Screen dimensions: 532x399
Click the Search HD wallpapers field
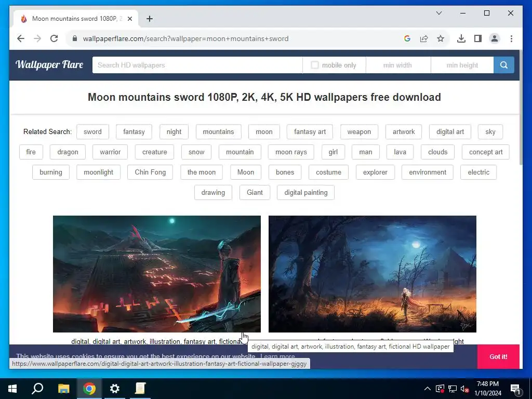pos(197,65)
